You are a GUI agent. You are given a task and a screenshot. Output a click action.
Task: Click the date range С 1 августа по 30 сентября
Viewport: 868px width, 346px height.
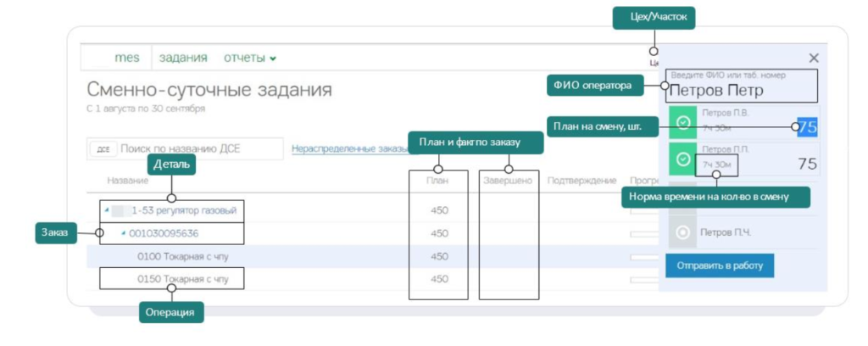pyautogui.click(x=146, y=109)
